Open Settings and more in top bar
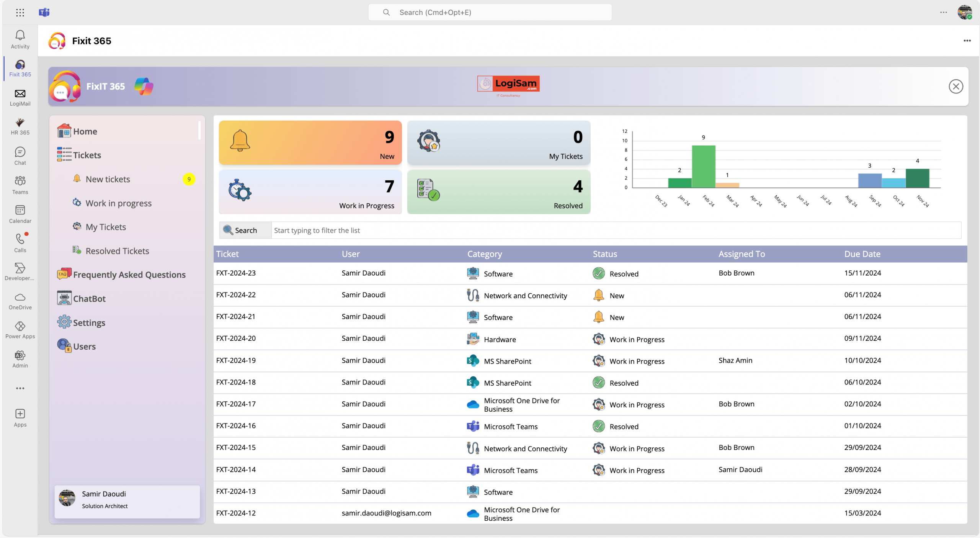The image size is (980, 538). [943, 12]
